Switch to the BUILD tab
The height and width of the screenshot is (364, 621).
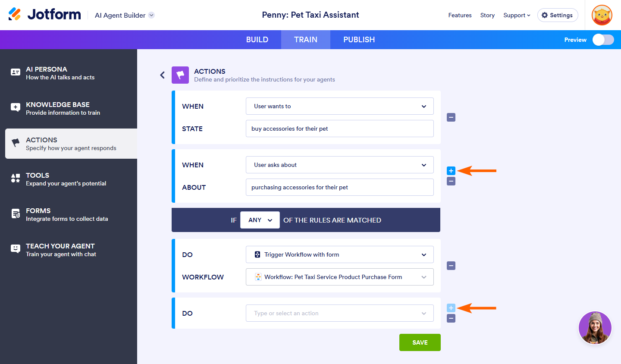pyautogui.click(x=257, y=40)
